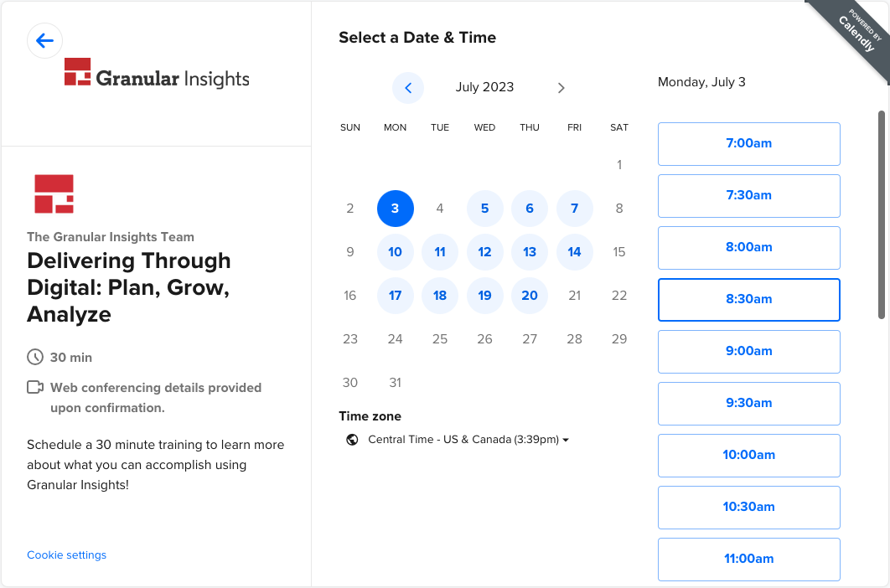Click the unavailable date 21 in July
This screenshot has width=890, height=588.
point(574,296)
